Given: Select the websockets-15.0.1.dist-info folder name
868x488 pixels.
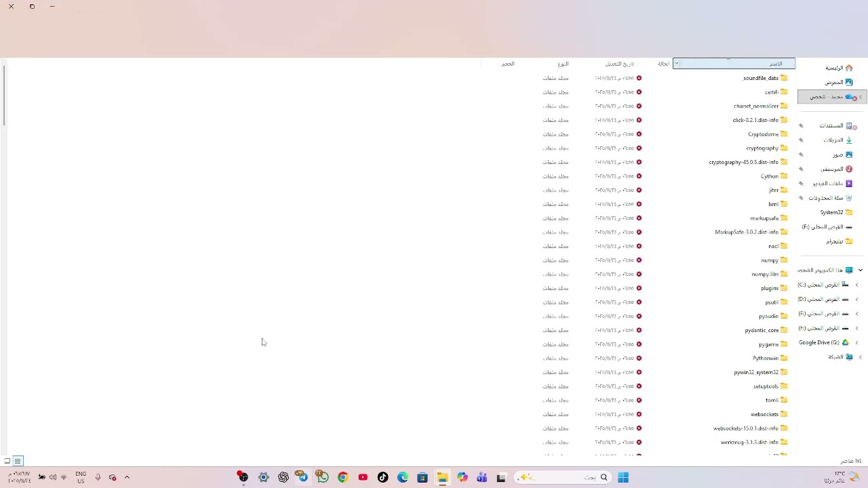Looking at the screenshot, I should point(746,428).
